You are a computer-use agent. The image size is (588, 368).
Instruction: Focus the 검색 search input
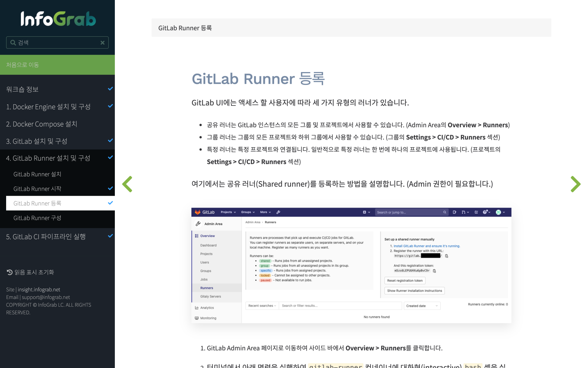[x=57, y=43]
